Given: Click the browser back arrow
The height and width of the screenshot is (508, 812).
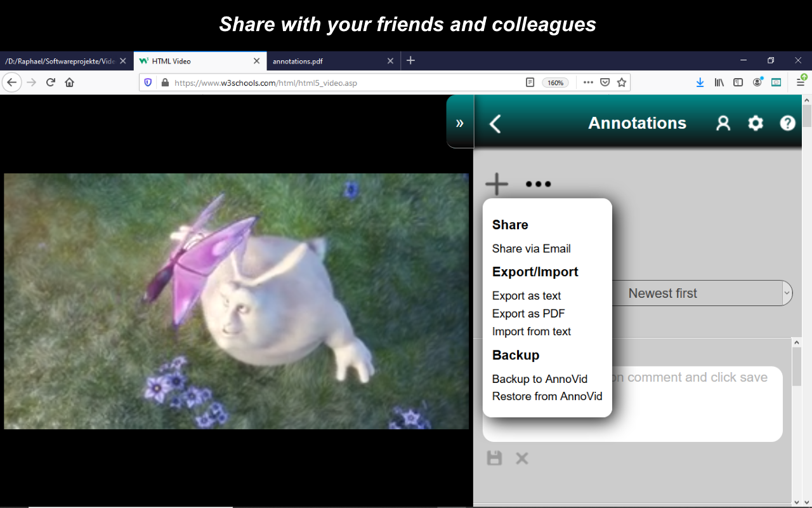Looking at the screenshot, I should coord(12,82).
